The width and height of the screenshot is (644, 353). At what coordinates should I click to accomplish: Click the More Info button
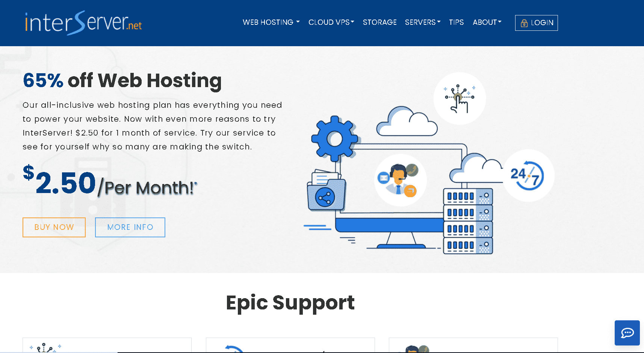coord(130,227)
